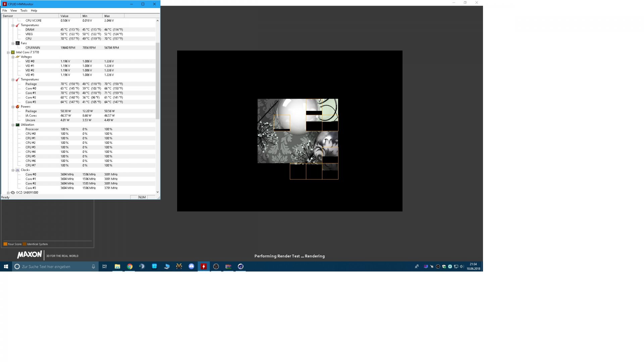This screenshot has width=644, height=362.
Task: Click the Intel Core i7 3770 chip icon
Action: point(13,52)
